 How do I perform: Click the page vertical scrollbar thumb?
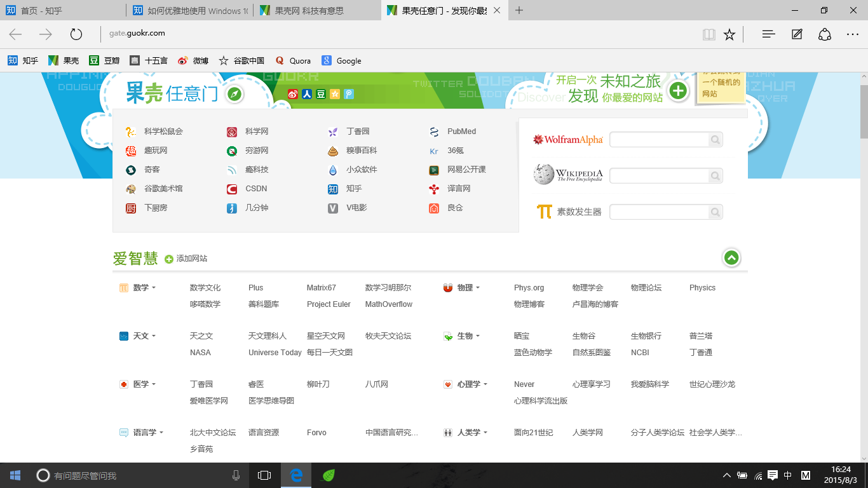coord(864,111)
